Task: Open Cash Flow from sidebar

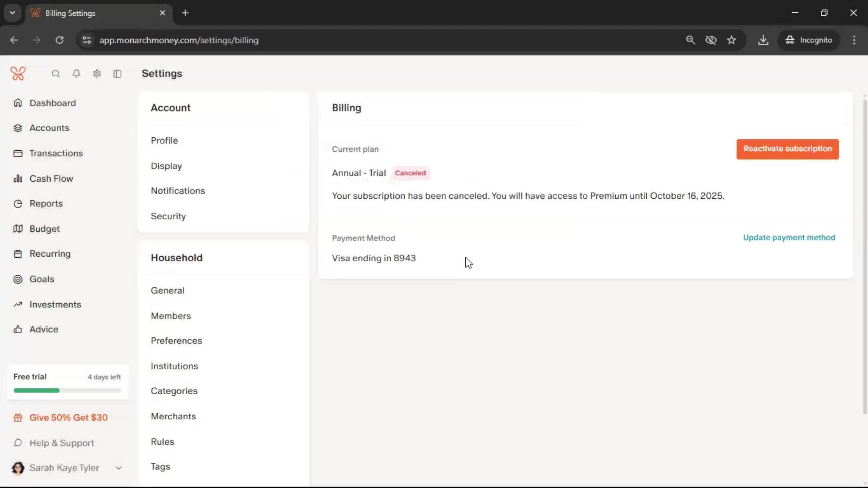Action: tap(51, 178)
